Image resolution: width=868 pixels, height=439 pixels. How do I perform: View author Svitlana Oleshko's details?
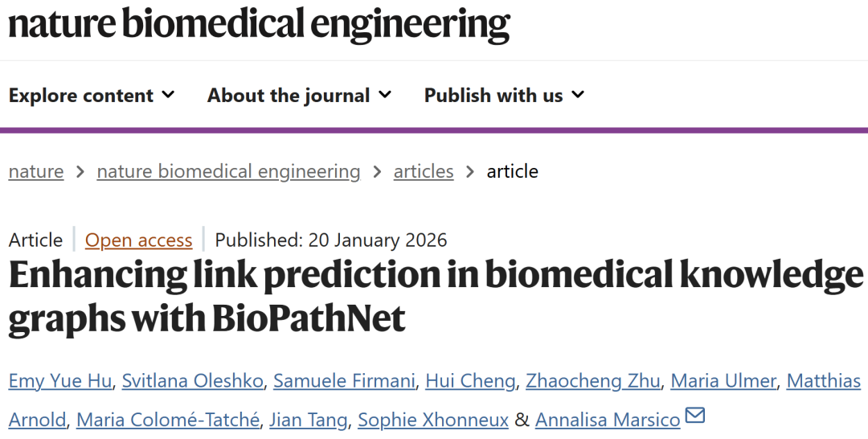tap(192, 381)
